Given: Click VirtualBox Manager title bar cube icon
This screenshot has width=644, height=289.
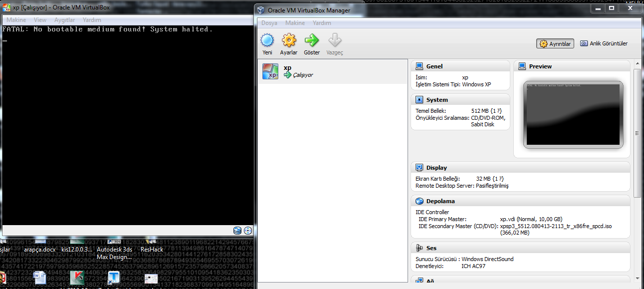Looking at the screenshot, I should pyautogui.click(x=261, y=10).
